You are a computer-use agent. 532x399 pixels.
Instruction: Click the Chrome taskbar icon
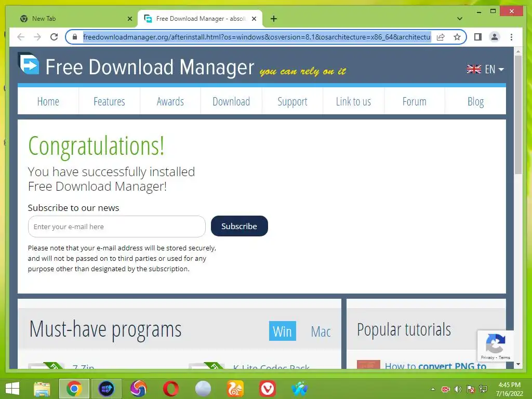point(74,389)
